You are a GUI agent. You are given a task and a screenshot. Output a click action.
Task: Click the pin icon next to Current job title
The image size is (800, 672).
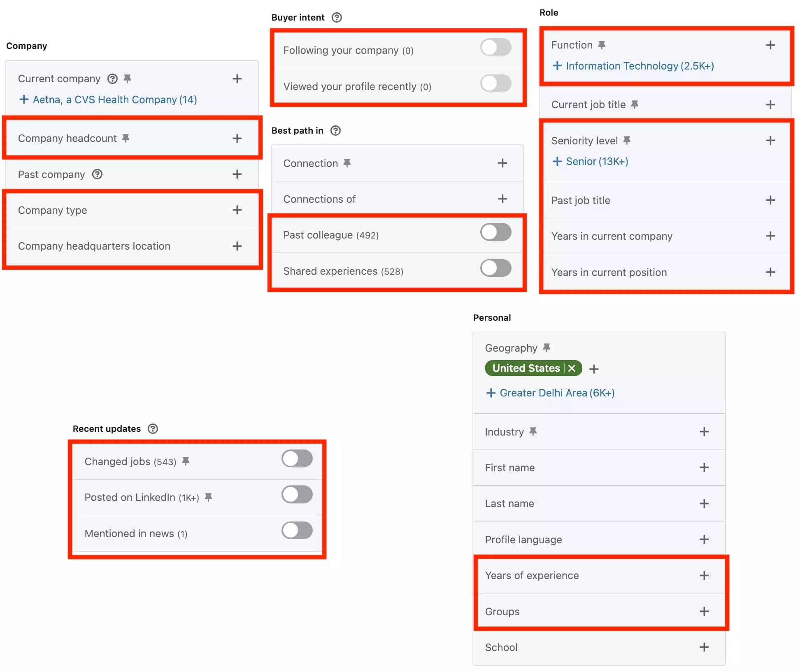point(635,104)
